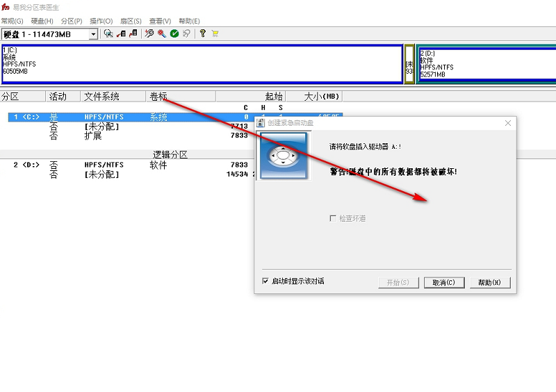Screen dimensions: 556x392
Task: Select the 2 <D:> partition row
Action: click(x=131, y=165)
